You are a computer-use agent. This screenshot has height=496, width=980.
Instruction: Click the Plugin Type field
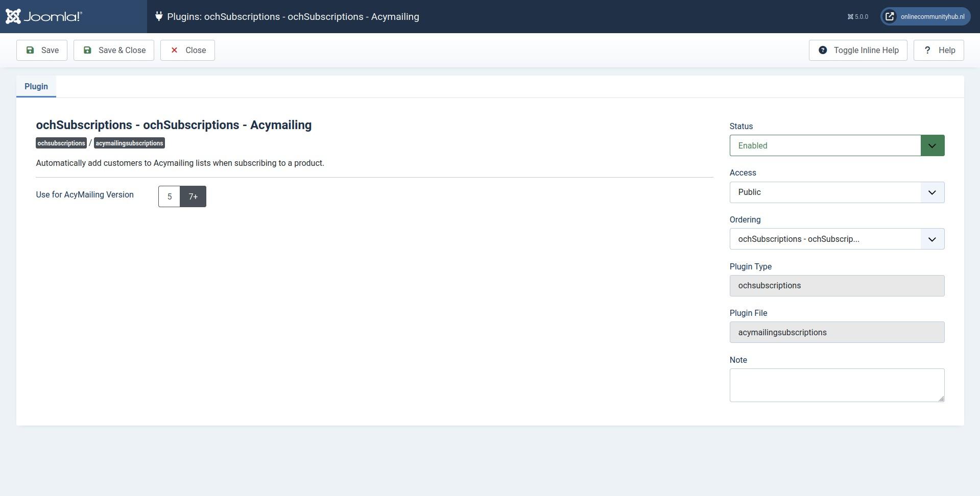point(837,286)
